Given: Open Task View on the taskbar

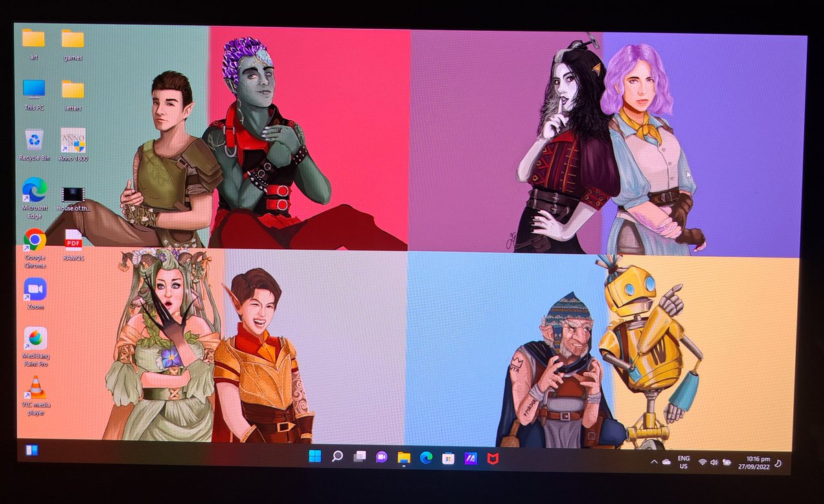Looking at the screenshot, I should 359,457.
